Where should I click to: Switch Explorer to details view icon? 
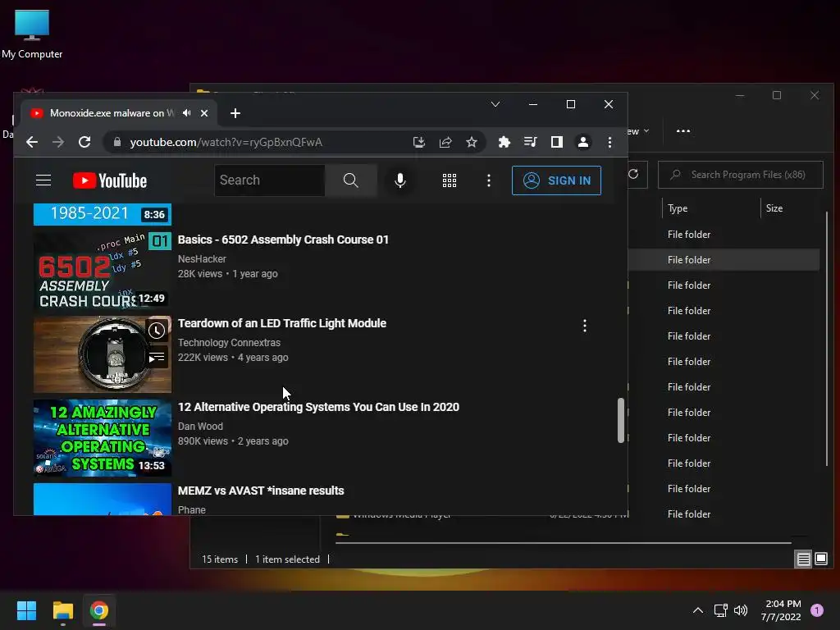[x=804, y=559]
